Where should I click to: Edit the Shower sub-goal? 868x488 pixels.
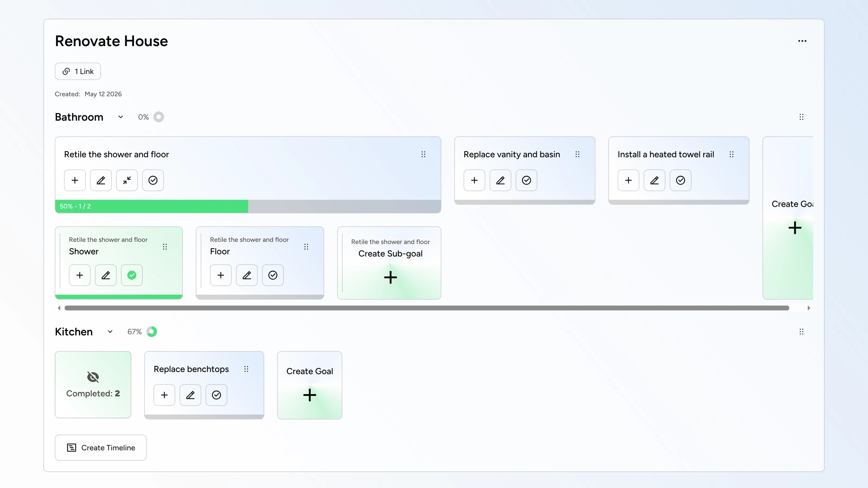pyautogui.click(x=106, y=275)
